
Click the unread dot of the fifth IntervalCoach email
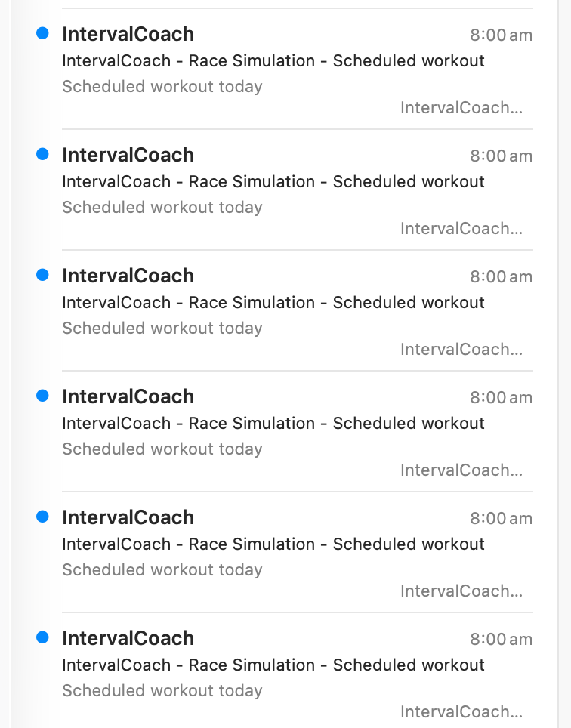[42, 517]
